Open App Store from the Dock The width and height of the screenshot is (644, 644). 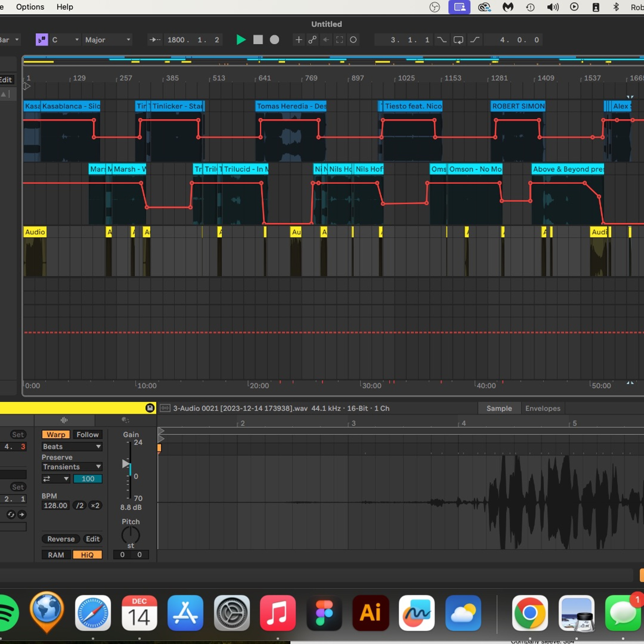[186, 613]
